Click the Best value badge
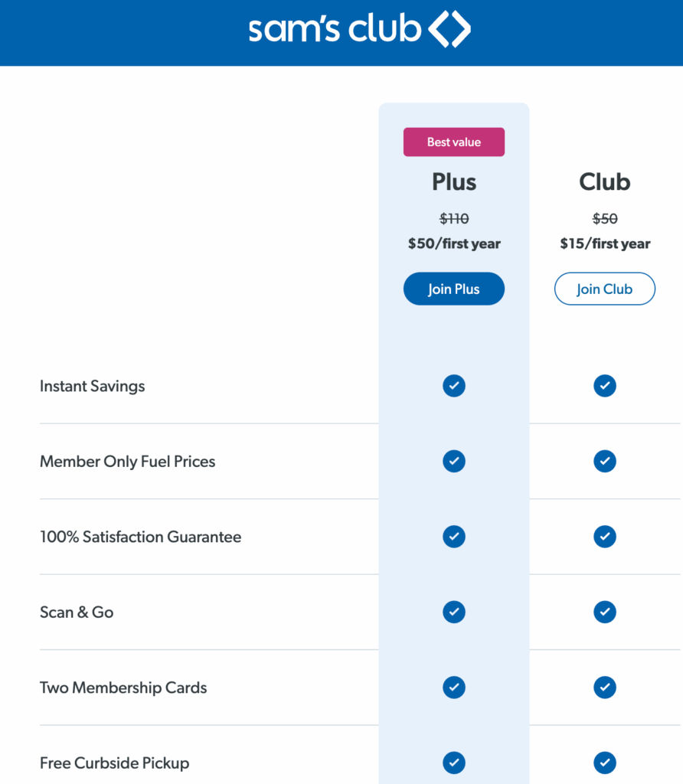The width and height of the screenshot is (683, 784). click(454, 142)
